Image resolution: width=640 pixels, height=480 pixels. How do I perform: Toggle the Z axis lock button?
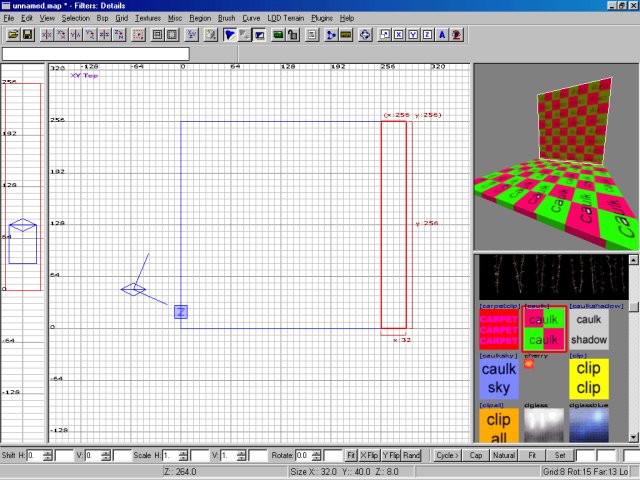(428, 35)
